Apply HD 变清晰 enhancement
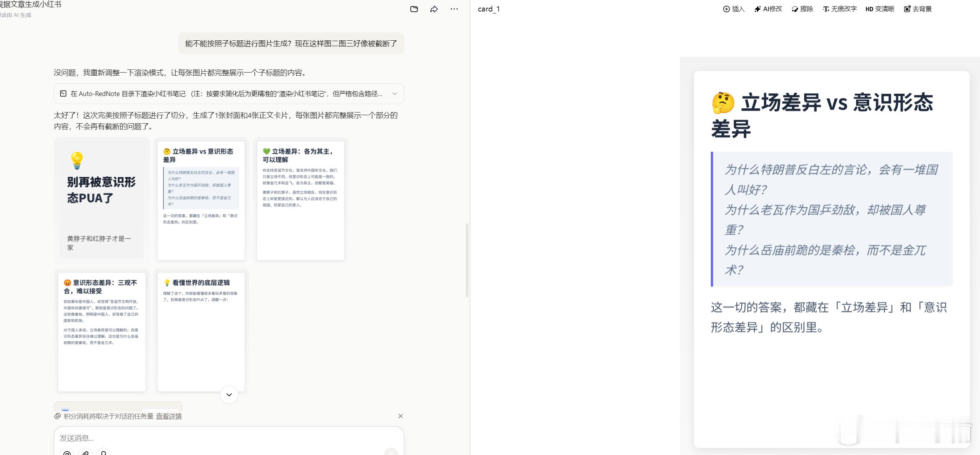 point(880,9)
